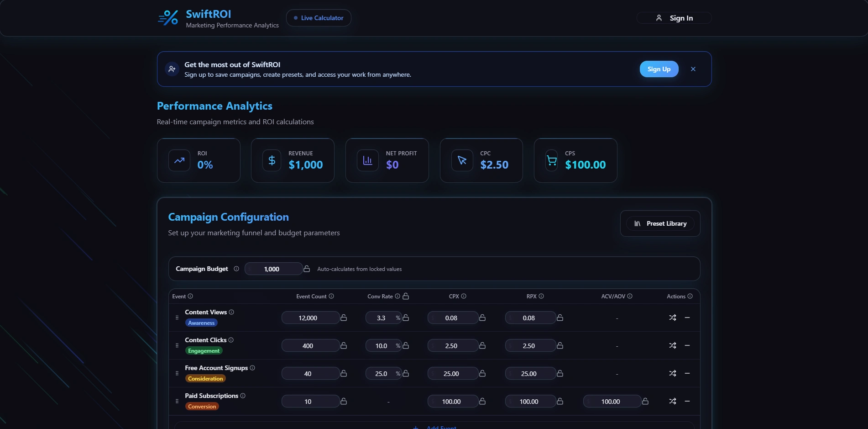Edit Content Views conversion rate 3.3
Screen dimensions: 868x429
(383, 318)
